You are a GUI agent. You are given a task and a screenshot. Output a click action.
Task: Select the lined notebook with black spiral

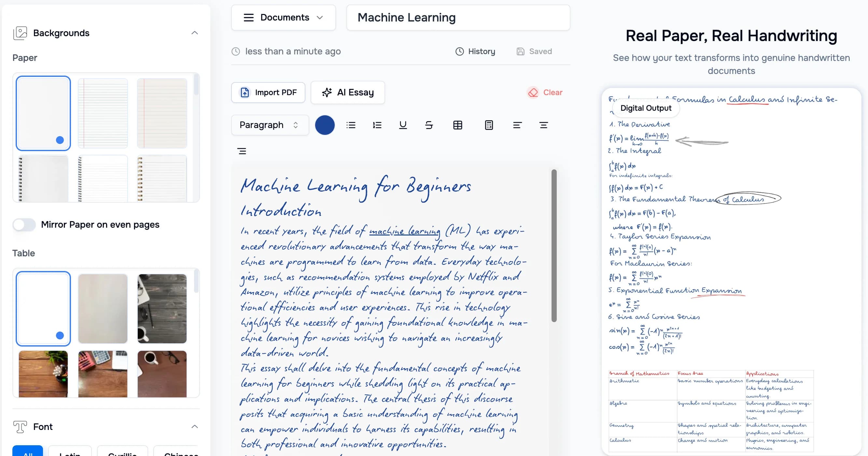[x=103, y=178]
